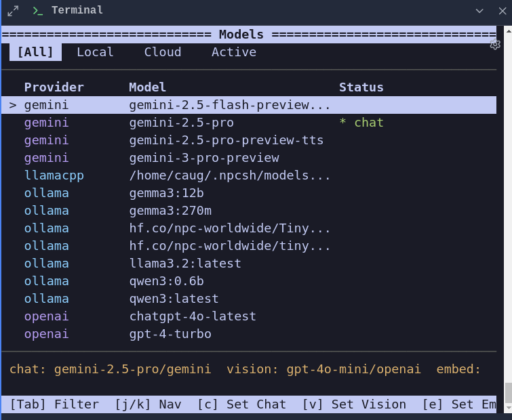Select the gemma3:270m model
This screenshot has height=420, width=512.
(x=170, y=211)
